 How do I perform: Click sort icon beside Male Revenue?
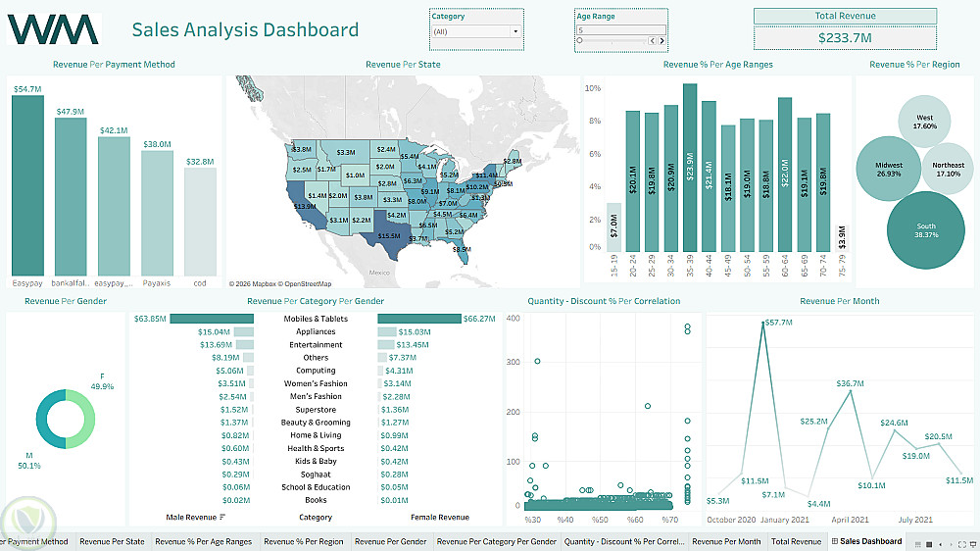pyautogui.click(x=222, y=518)
